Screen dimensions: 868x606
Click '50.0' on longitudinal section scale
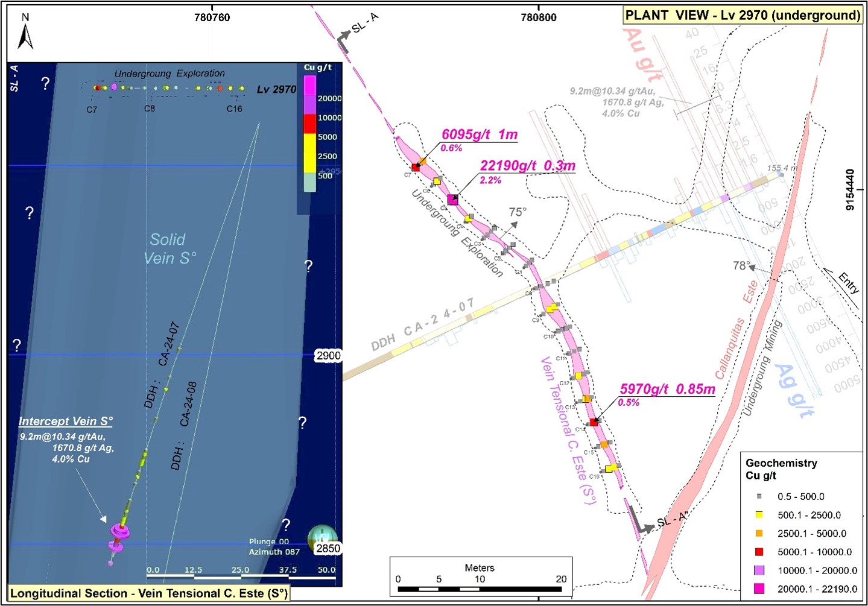[x=326, y=570]
